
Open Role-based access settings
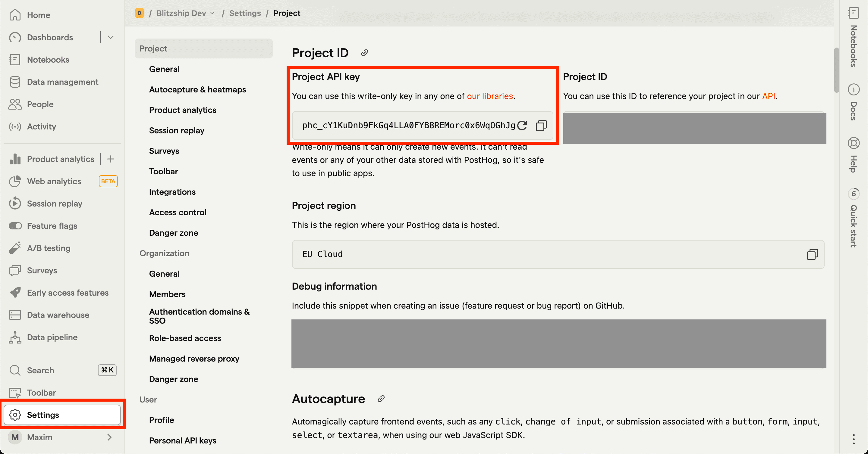185,338
